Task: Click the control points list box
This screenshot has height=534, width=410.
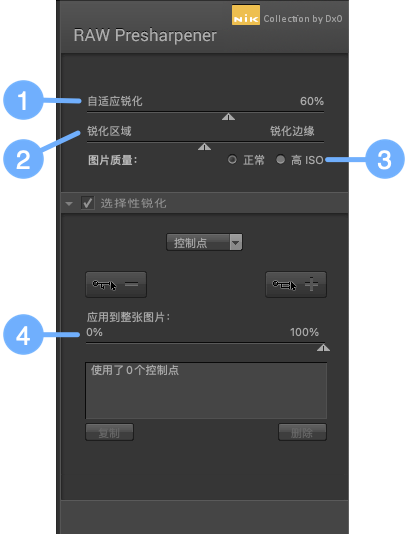Action: click(x=206, y=391)
